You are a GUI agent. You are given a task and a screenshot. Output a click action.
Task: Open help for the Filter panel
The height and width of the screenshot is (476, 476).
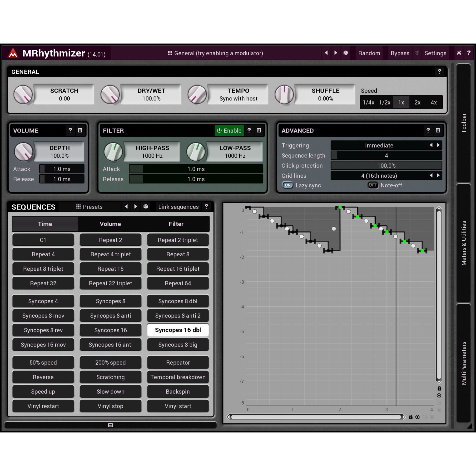click(249, 130)
